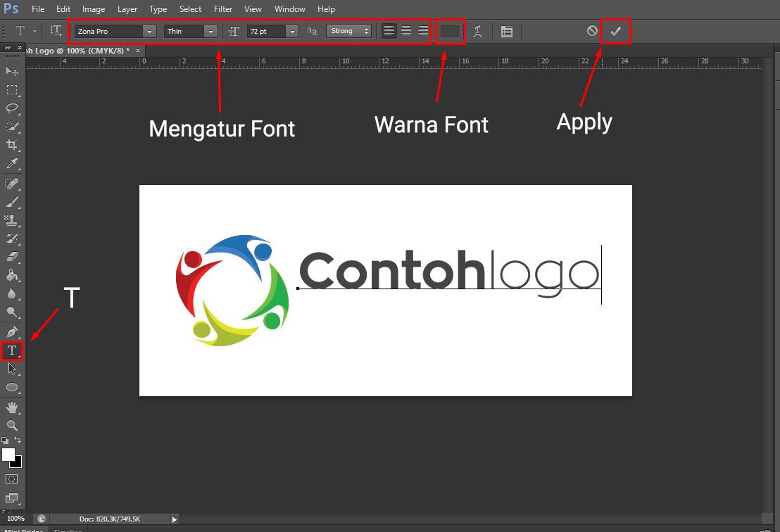Select the Hand tool

11,407
